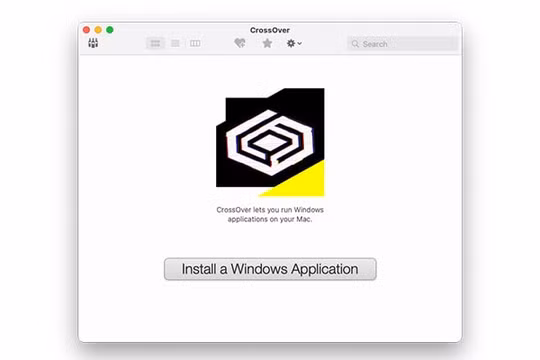The image size is (540, 360).
Task: Click the heart with plus icon
Action: [x=240, y=43]
